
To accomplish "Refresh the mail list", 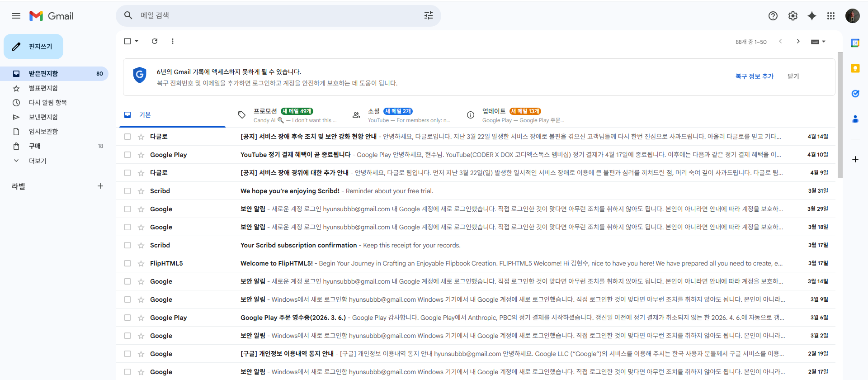I will [x=155, y=41].
